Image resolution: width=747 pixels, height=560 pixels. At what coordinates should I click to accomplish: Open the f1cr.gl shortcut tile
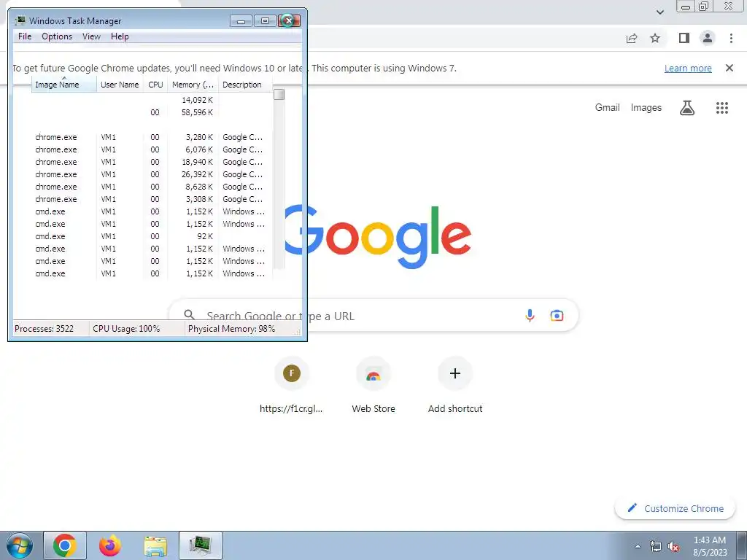coord(291,386)
